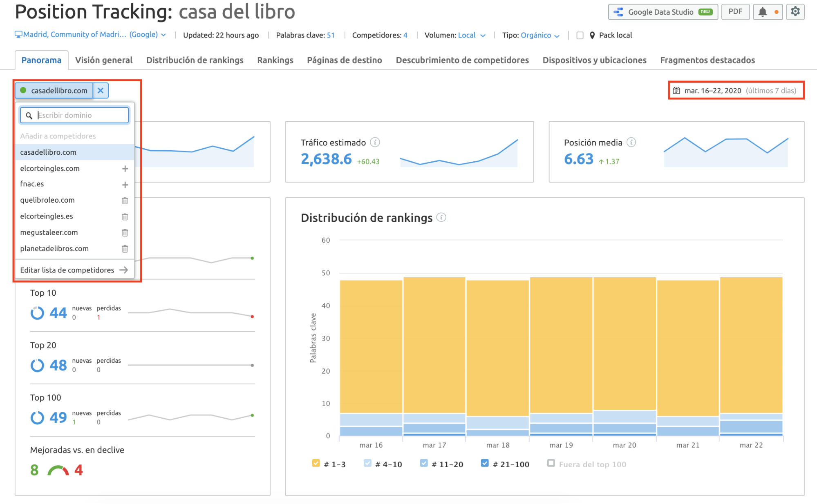The height and width of the screenshot is (504, 817).
Task: Click improved keywords count 8
Action: (34, 470)
